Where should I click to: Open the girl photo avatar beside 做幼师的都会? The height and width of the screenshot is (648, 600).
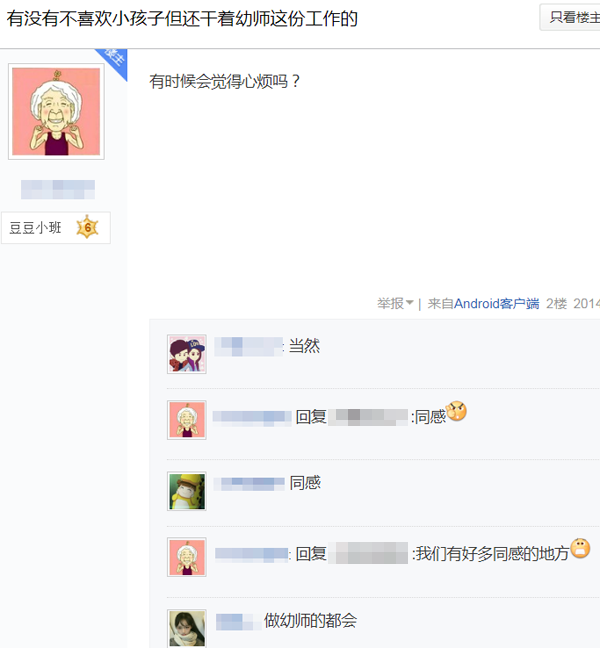click(x=187, y=628)
